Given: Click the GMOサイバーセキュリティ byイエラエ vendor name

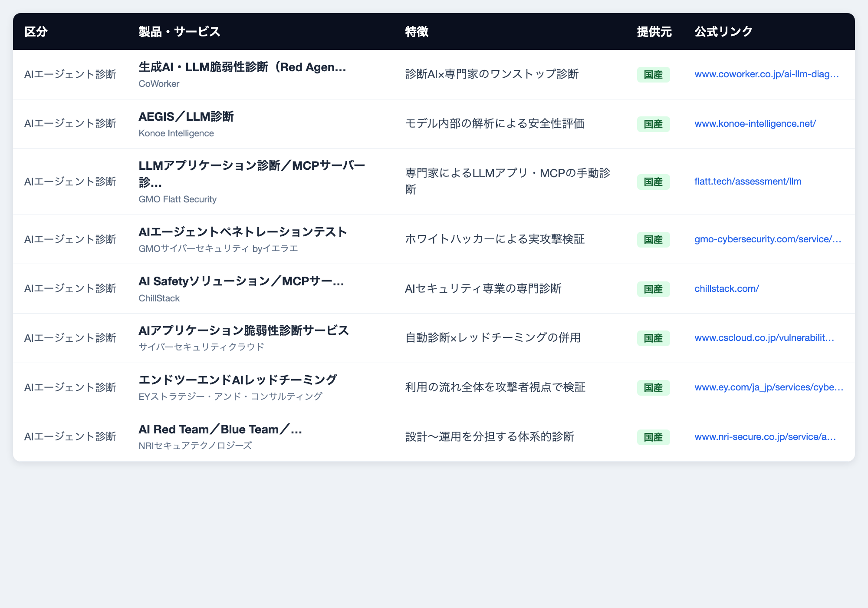Looking at the screenshot, I should [x=218, y=248].
